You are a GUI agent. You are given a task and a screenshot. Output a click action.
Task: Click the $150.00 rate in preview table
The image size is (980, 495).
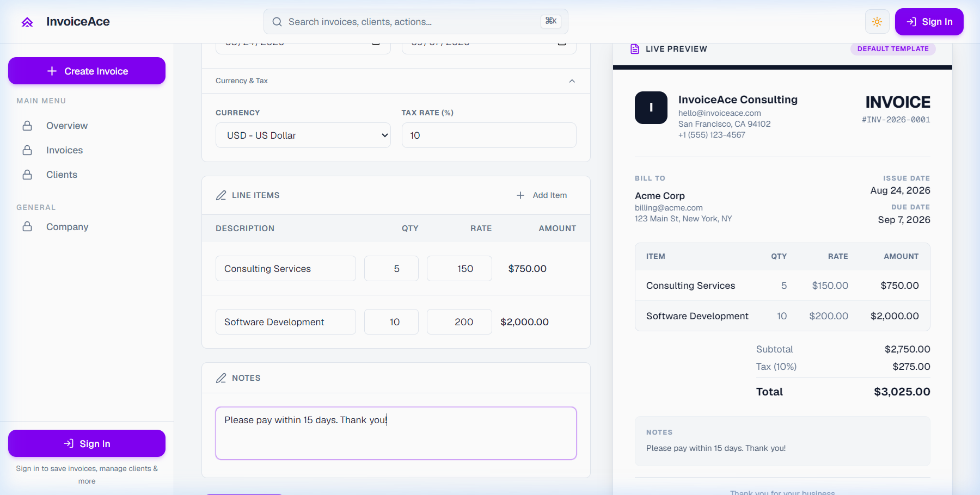pyautogui.click(x=830, y=286)
